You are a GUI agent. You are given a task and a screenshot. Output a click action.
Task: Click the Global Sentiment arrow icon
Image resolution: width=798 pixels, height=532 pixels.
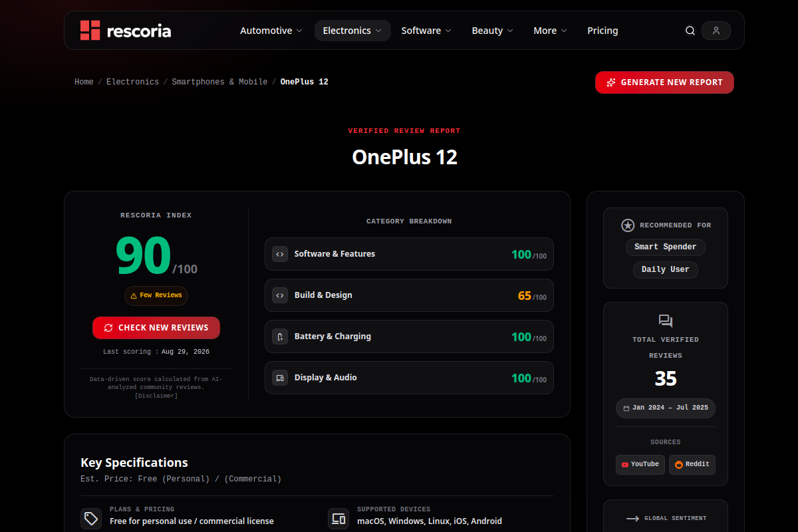coord(632,519)
